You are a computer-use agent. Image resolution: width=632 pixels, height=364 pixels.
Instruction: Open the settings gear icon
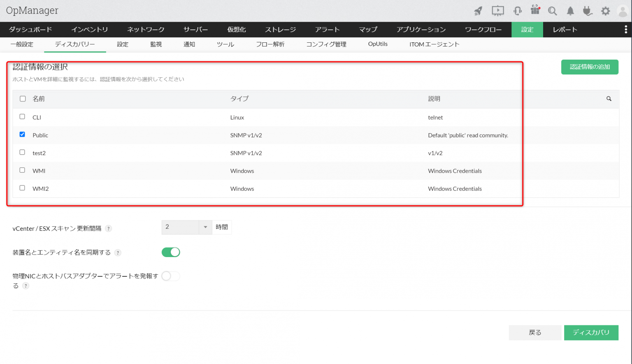pyautogui.click(x=605, y=11)
